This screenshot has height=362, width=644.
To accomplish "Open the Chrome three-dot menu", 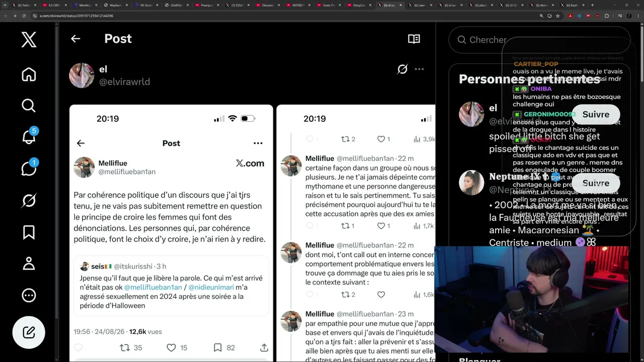I will coord(637,16).
